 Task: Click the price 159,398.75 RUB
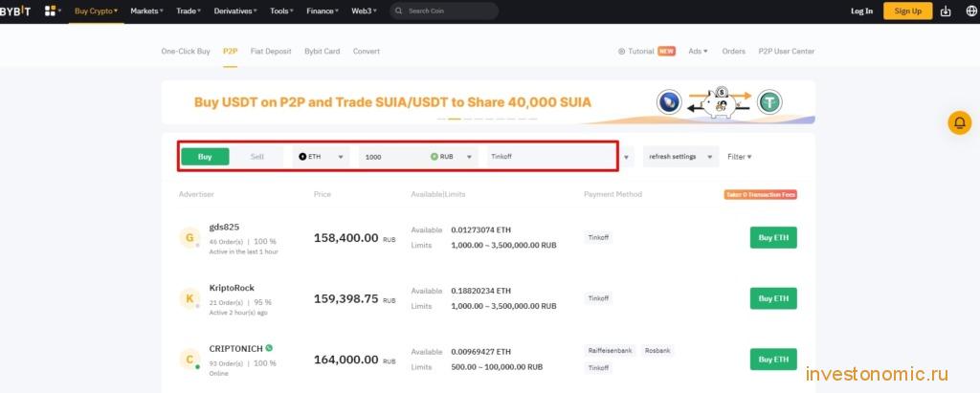click(354, 298)
